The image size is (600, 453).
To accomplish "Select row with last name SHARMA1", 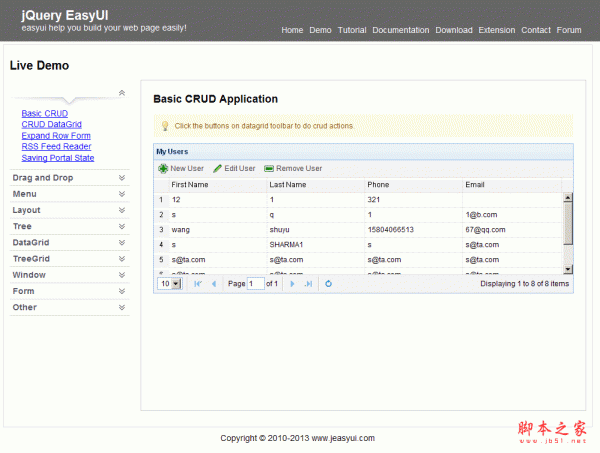I will tap(358, 245).
